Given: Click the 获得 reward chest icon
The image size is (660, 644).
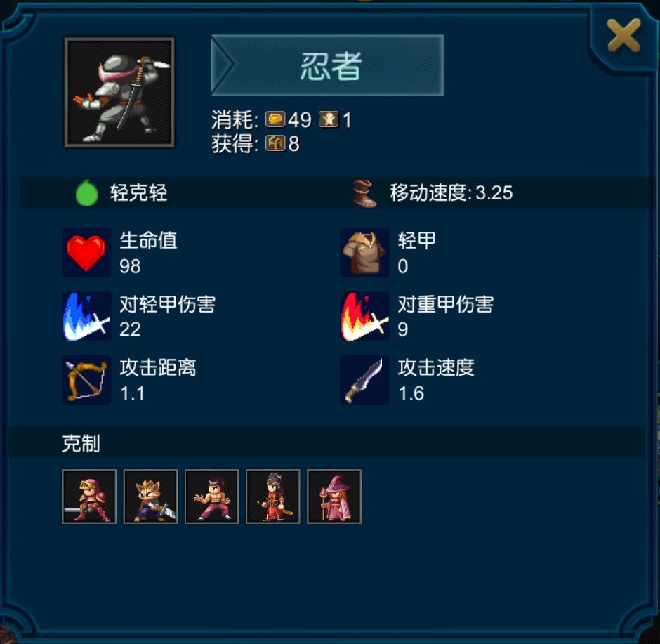Looking at the screenshot, I should (x=275, y=143).
